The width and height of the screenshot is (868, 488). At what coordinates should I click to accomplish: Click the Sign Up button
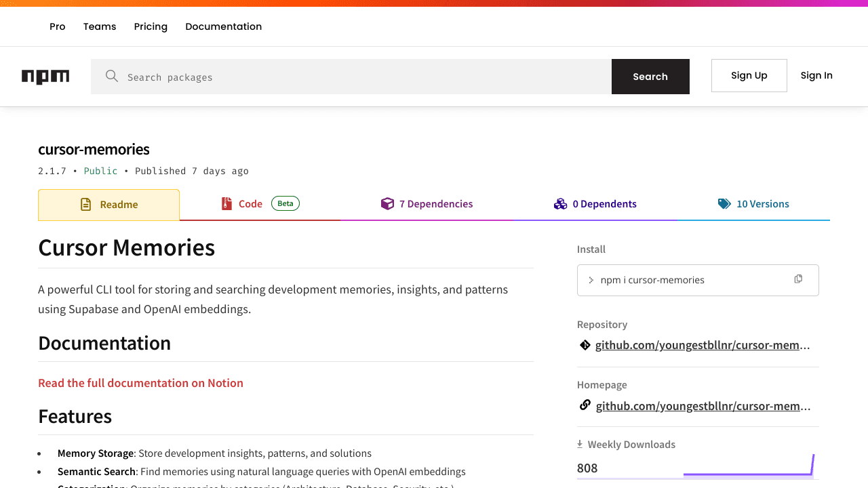pyautogui.click(x=749, y=75)
